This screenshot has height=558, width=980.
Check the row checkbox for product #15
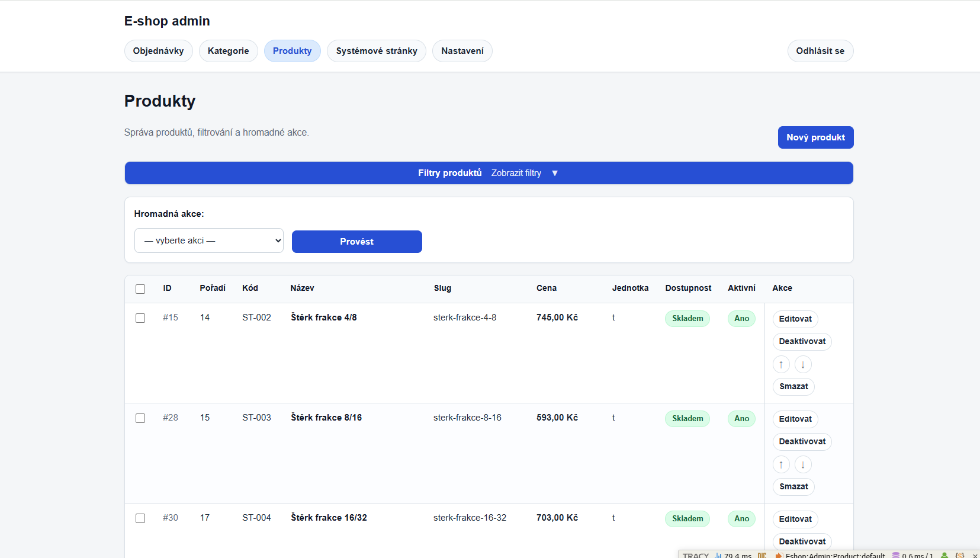(140, 318)
